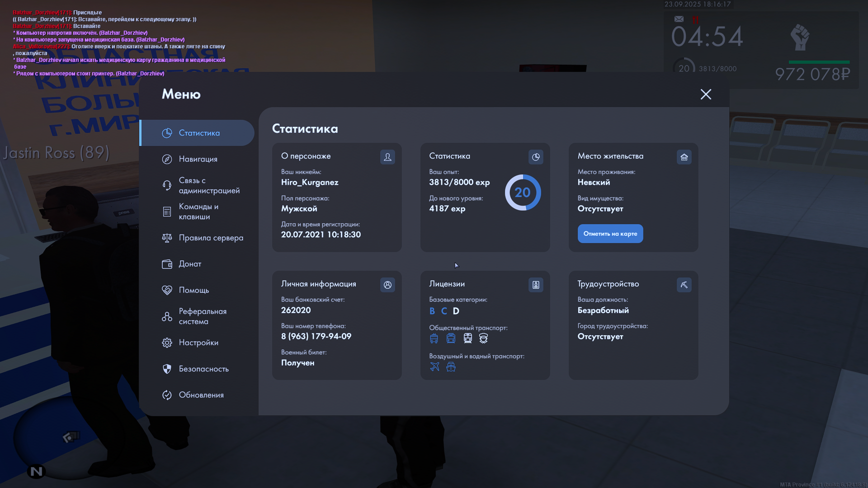Open the Навигация menu section

pos(198,159)
